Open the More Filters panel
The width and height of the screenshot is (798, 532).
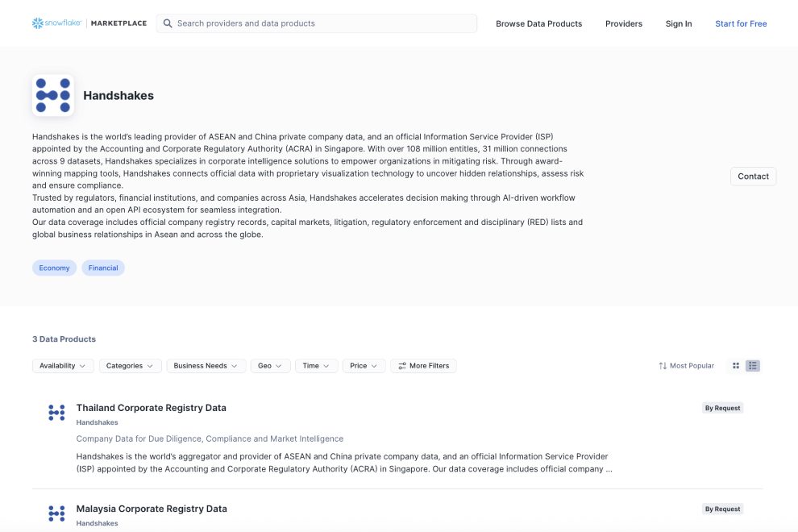point(423,366)
